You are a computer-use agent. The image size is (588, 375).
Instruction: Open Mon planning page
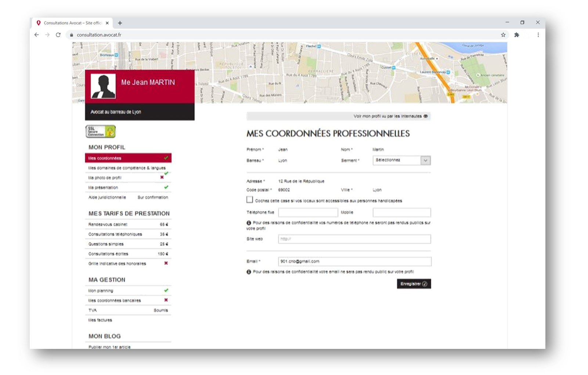point(128,291)
